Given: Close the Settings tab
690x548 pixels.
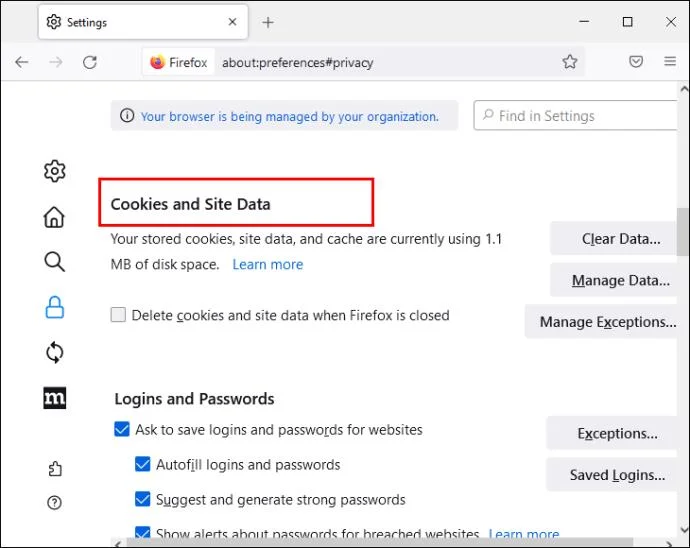Looking at the screenshot, I should (x=232, y=22).
